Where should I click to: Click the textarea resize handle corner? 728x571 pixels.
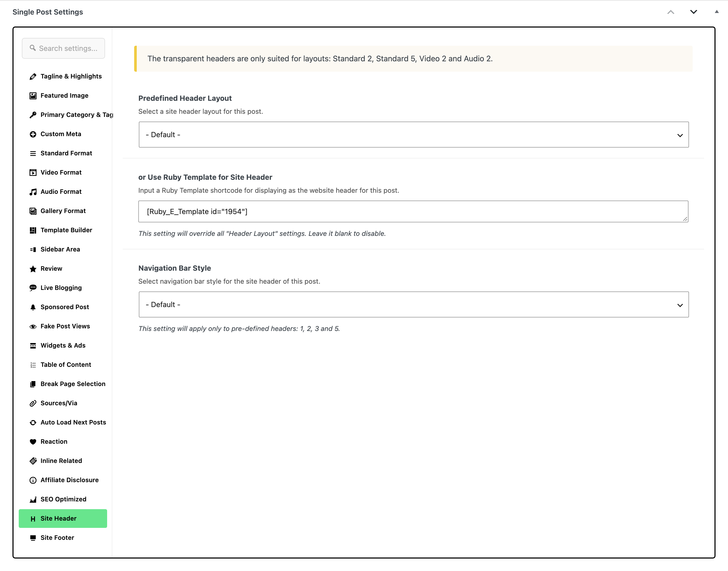click(685, 219)
